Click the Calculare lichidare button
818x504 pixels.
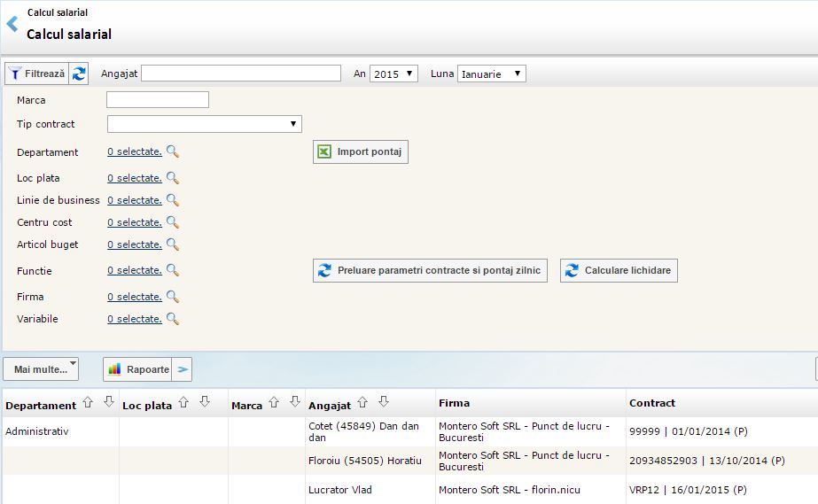point(619,270)
